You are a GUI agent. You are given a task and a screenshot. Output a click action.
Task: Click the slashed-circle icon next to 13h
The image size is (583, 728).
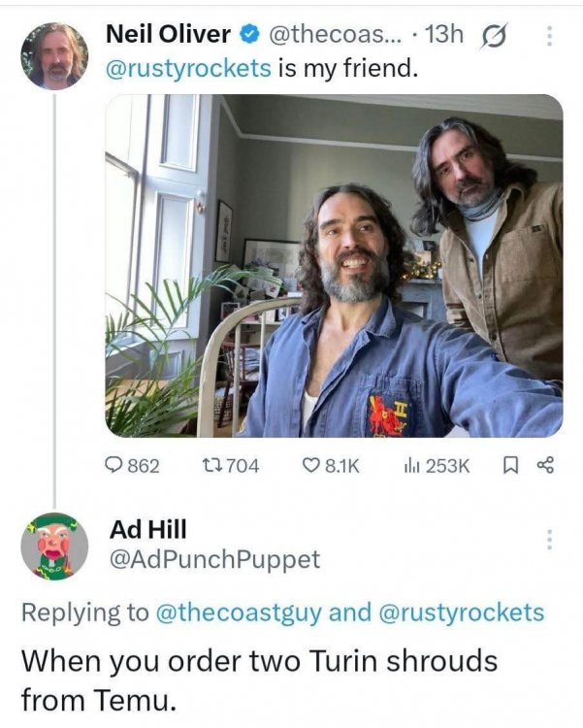click(x=493, y=35)
